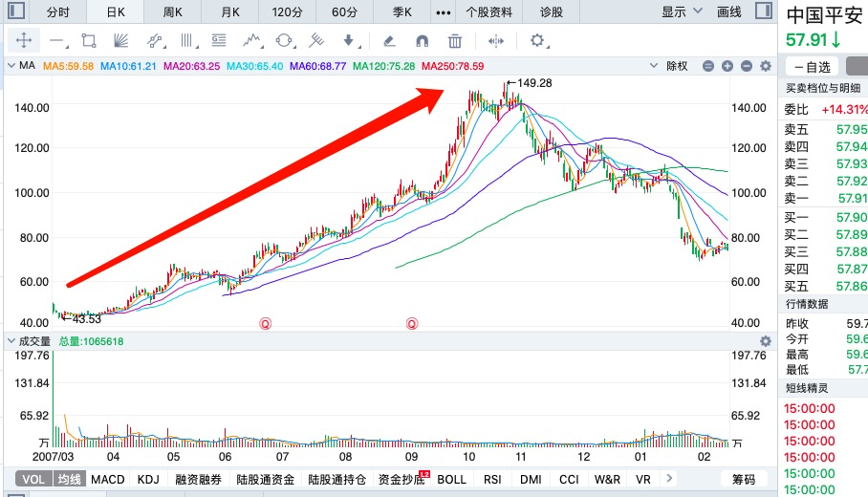The height and width of the screenshot is (497, 868).
Task: Zoom out chart with minus button
Action: [708, 66]
